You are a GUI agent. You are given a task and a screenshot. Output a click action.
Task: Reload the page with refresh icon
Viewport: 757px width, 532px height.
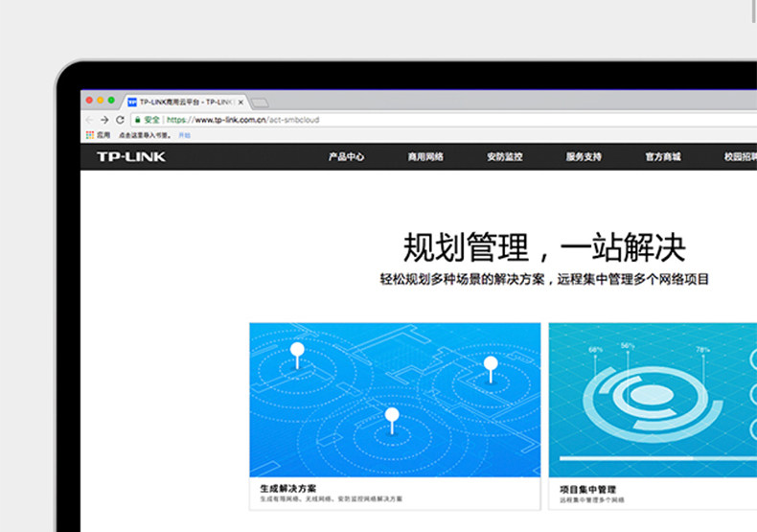[120, 120]
